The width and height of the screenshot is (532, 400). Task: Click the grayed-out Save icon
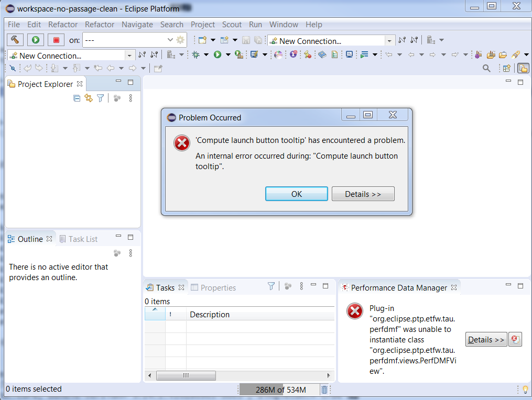click(x=246, y=40)
